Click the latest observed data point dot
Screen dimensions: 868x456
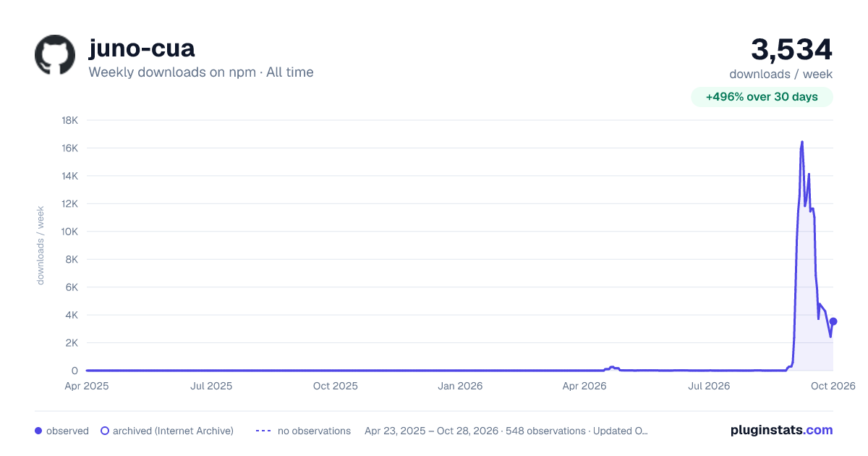point(833,321)
